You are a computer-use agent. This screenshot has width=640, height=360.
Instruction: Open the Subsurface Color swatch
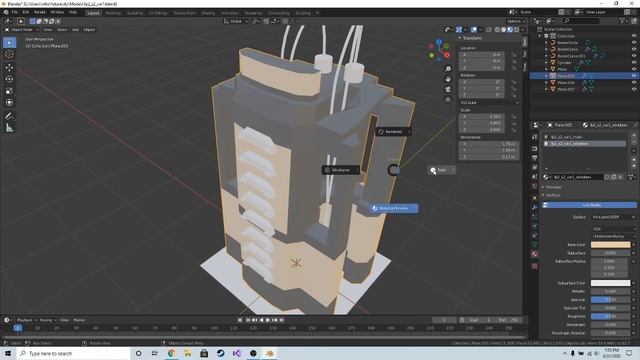pyautogui.click(x=610, y=283)
